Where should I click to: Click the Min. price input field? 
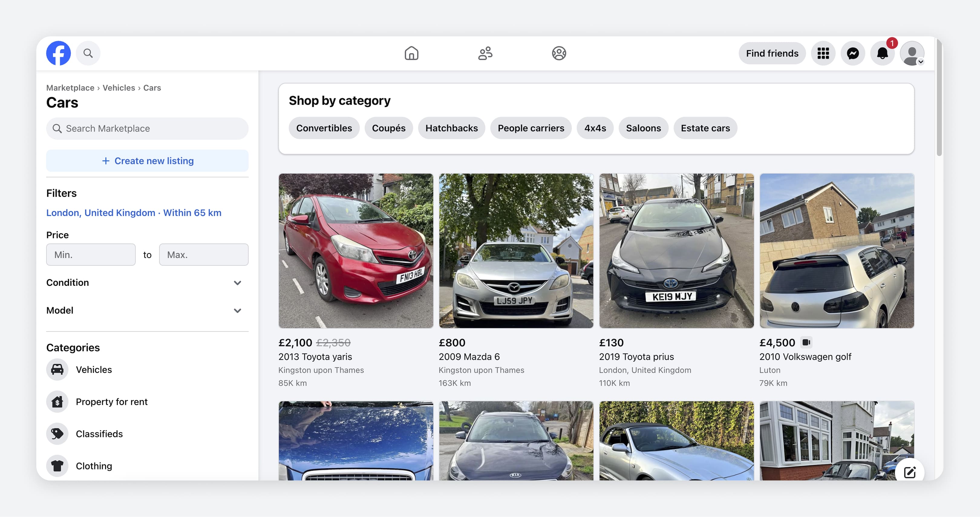[x=90, y=255]
